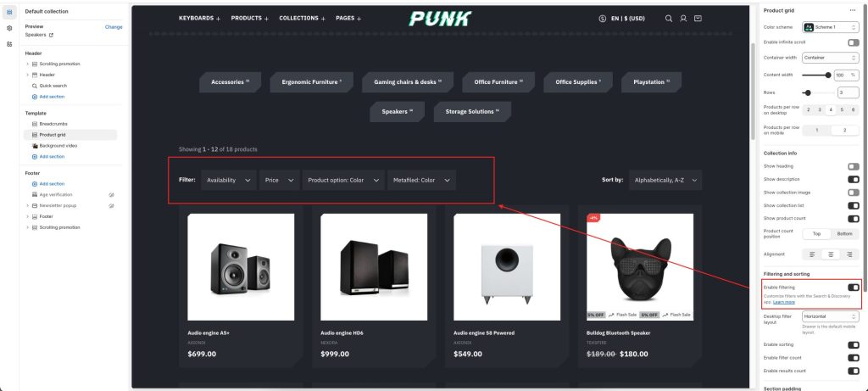Toggle Enable filtering switch
Viewport: 868px width, 391px height.
pyautogui.click(x=853, y=288)
